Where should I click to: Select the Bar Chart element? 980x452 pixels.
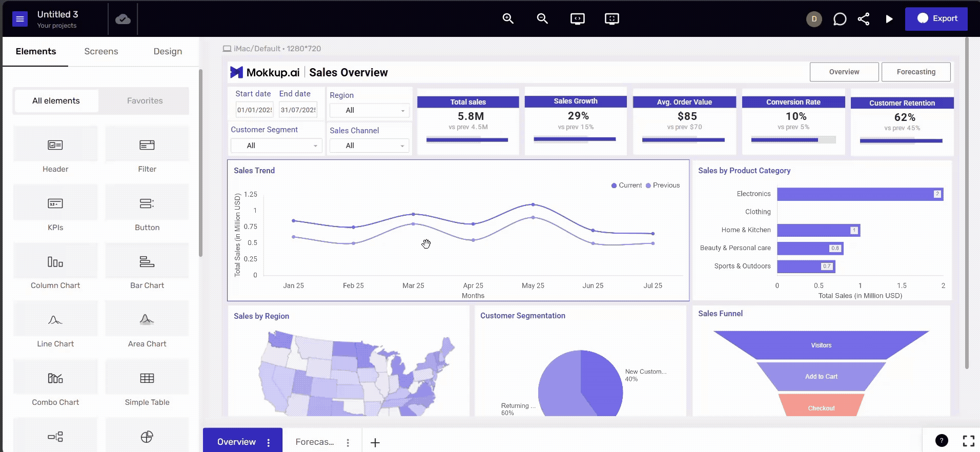pyautogui.click(x=147, y=267)
